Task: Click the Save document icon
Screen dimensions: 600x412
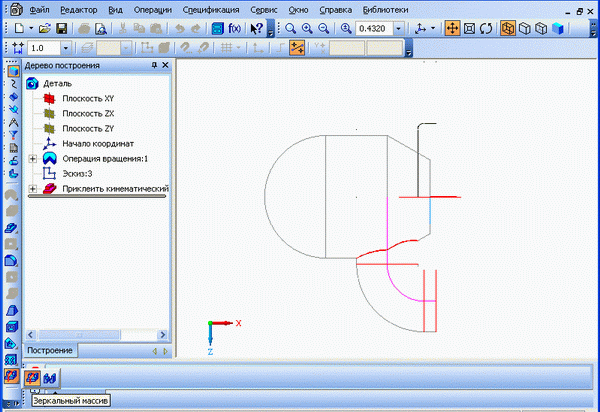Action: 62,29
